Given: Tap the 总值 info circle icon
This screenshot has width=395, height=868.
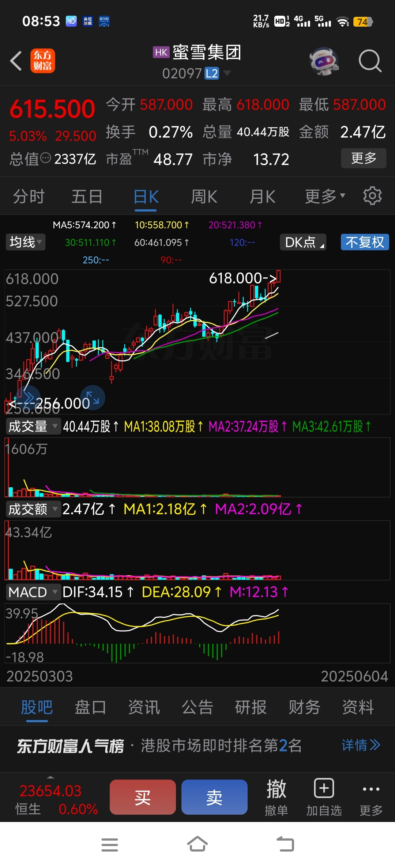Looking at the screenshot, I should 46,158.
